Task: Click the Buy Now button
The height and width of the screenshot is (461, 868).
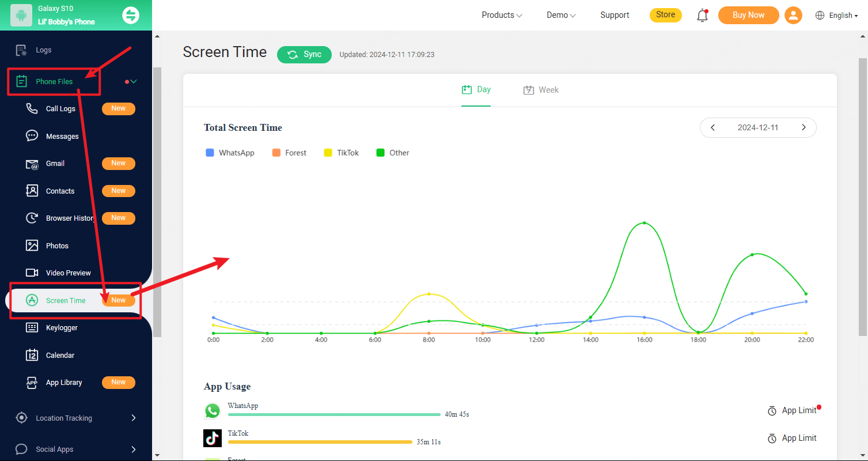Action: pyautogui.click(x=748, y=15)
